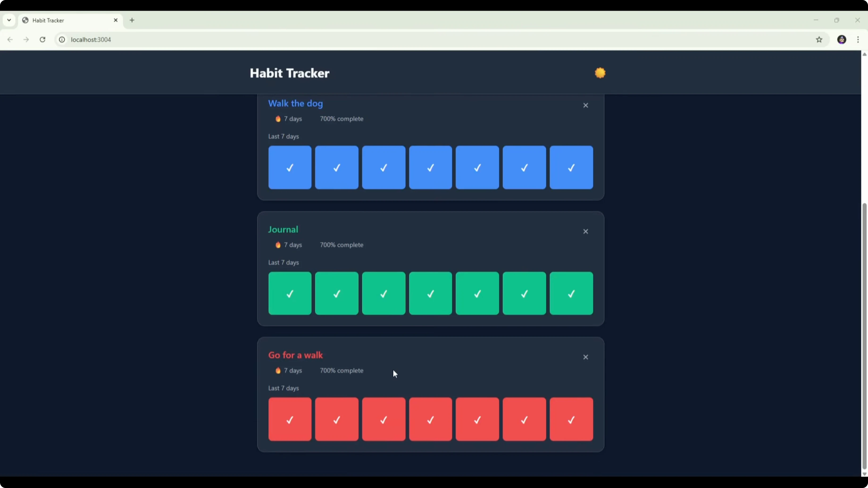Uncheck third blue Walk the dog day

(384, 167)
